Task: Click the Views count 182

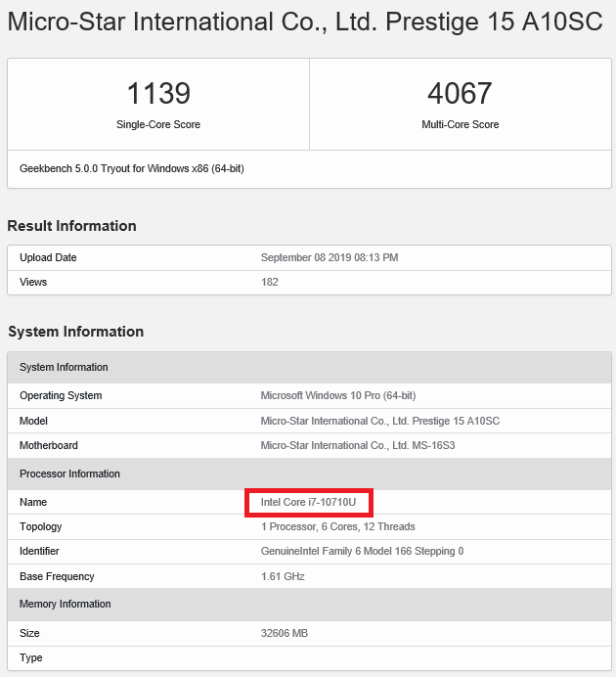Action: [x=270, y=282]
